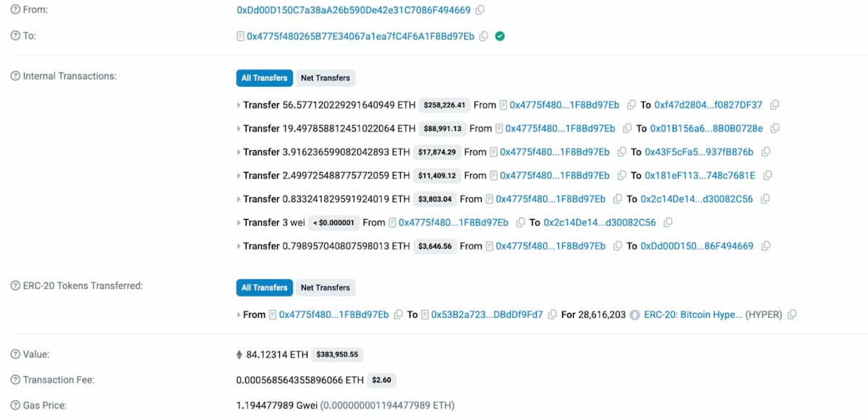Click help icon next to Gas Price
Image resolution: width=868 pixels, height=420 pixels.
15,405
